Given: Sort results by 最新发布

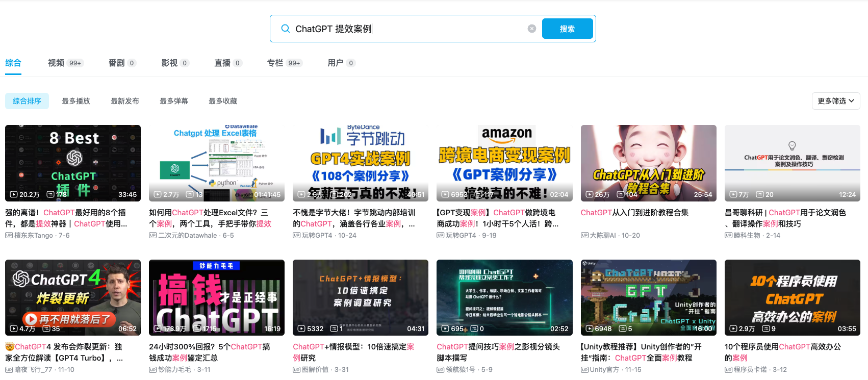Looking at the screenshot, I should click(125, 101).
